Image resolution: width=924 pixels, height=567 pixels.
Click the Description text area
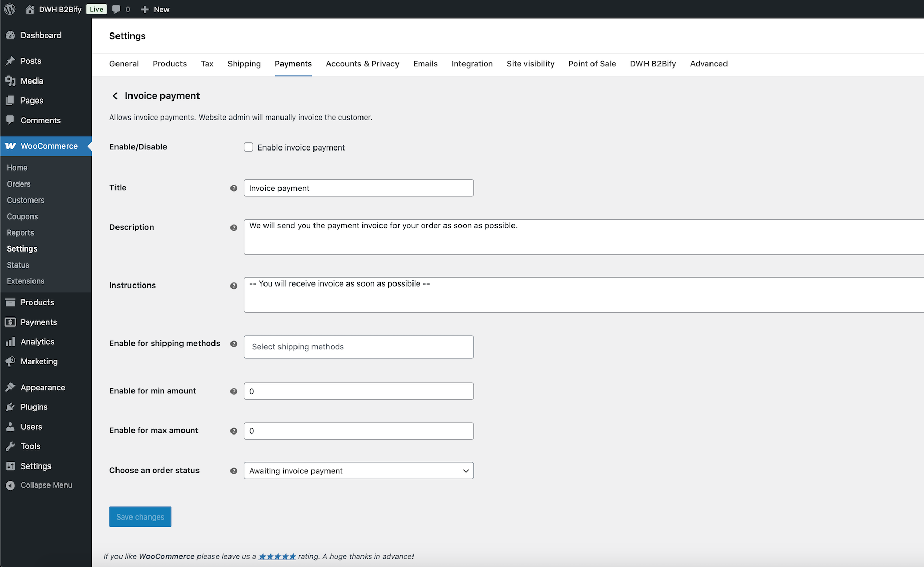584,237
